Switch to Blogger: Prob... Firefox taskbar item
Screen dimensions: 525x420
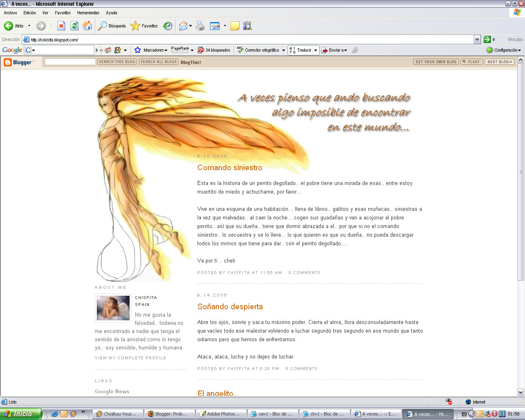(x=170, y=414)
